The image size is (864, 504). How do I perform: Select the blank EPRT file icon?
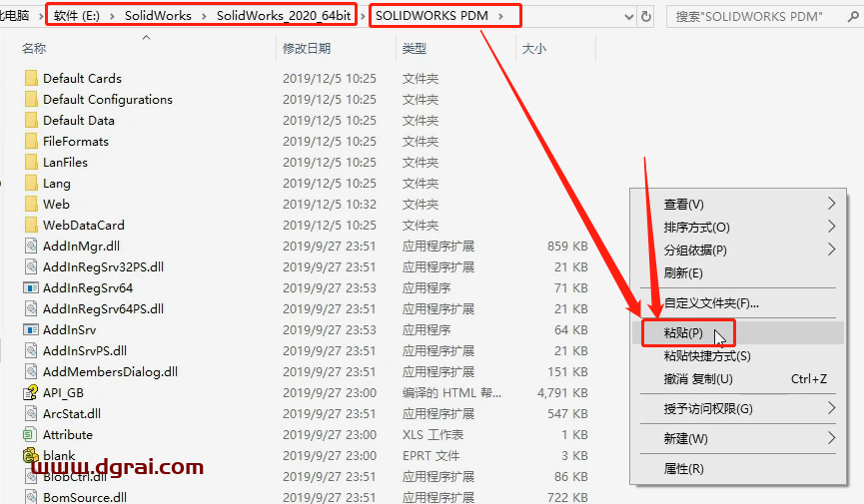[x=30, y=455]
